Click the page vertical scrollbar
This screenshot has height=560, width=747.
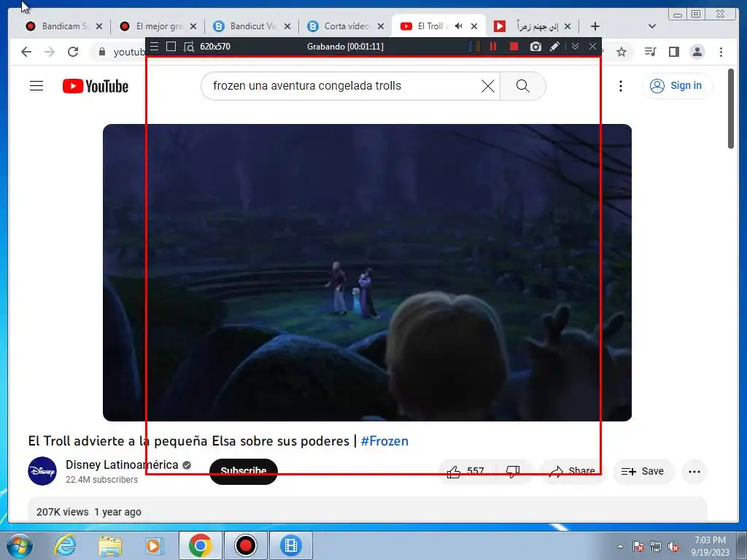click(x=731, y=109)
